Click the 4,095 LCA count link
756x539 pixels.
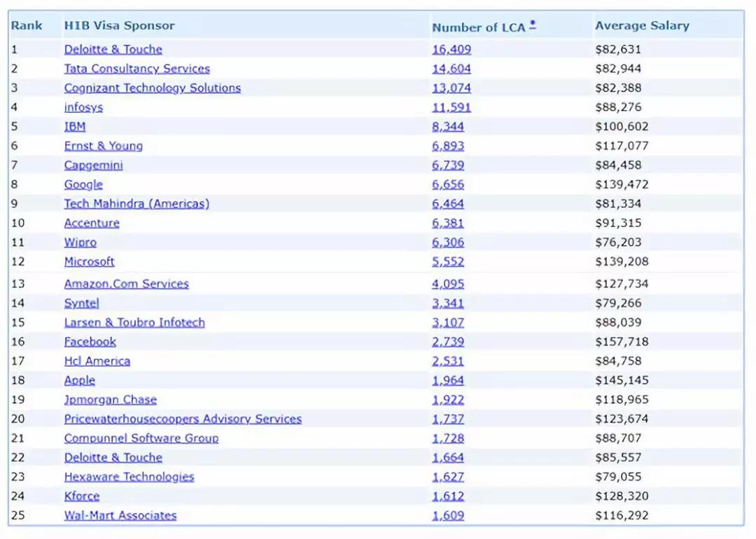[448, 284]
